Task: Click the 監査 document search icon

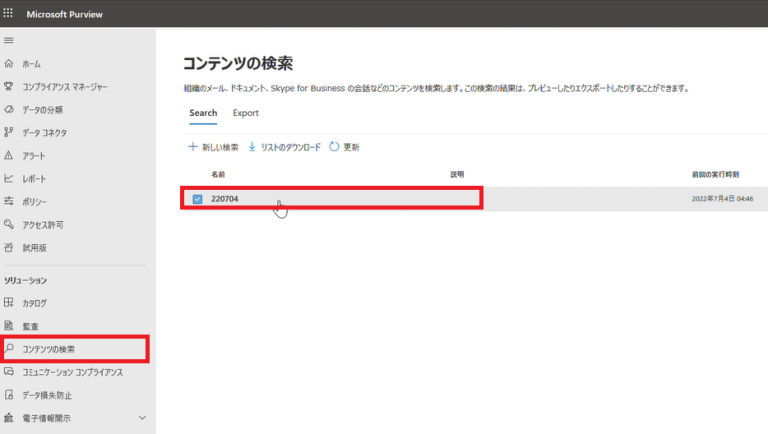Action: pyautogui.click(x=9, y=326)
